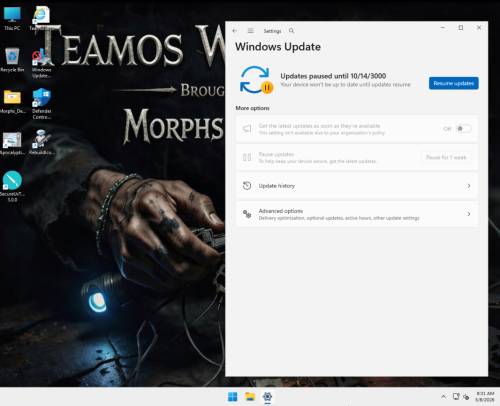Open the taskbar clock and date

point(485,397)
